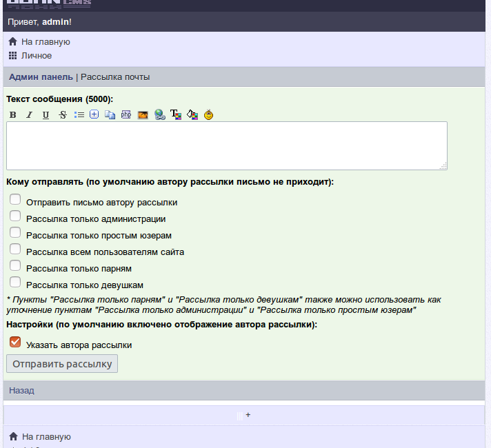Open the smiley emoticon picker
Viewport: 491px width, 448px height.
(209, 115)
